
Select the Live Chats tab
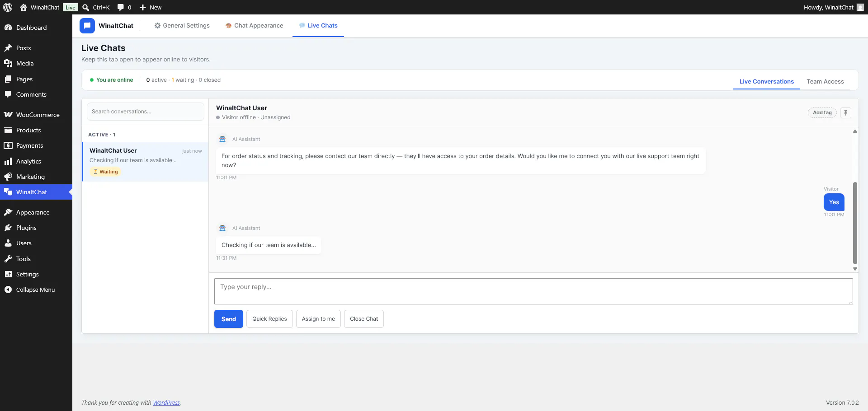(x=318, y=26)
